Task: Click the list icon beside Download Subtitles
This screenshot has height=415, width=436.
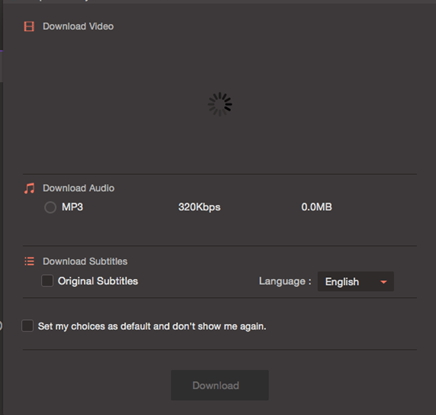Action: [29, 261]
